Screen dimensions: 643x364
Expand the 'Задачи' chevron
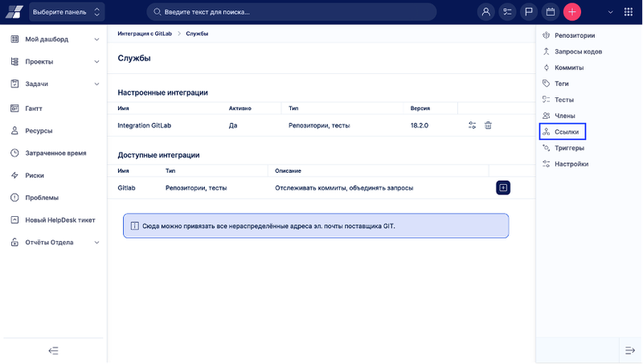pyautogui.click(x=96, y=84)
